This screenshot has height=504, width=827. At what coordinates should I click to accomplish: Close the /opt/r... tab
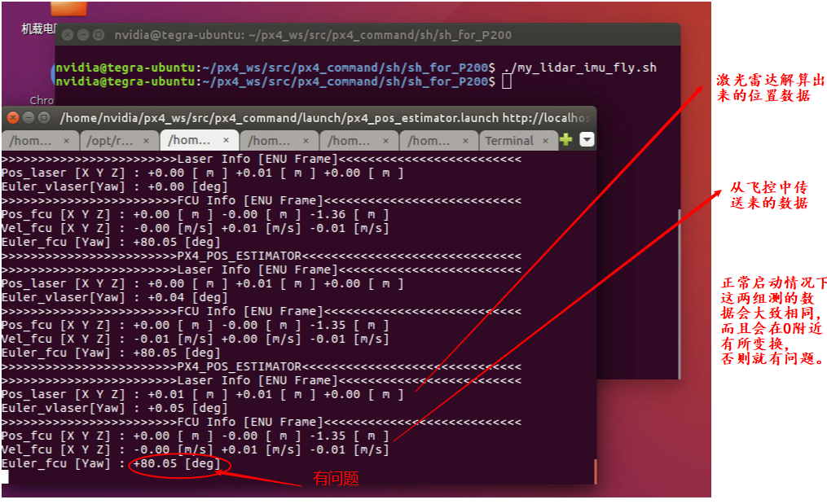point(146,141)
